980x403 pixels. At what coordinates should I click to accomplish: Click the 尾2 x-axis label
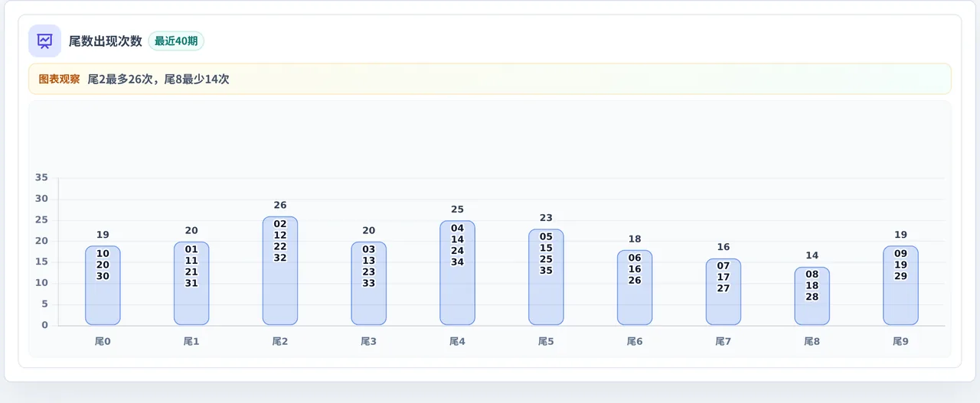280,342
